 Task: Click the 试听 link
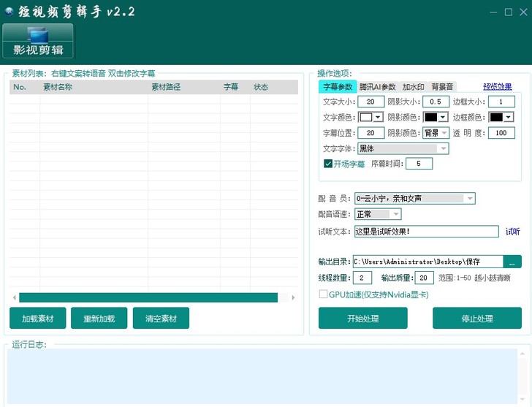[512, 232]
